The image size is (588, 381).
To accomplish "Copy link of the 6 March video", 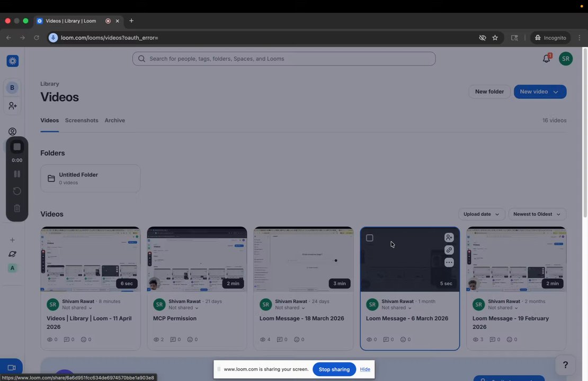I will pos(449,250).
